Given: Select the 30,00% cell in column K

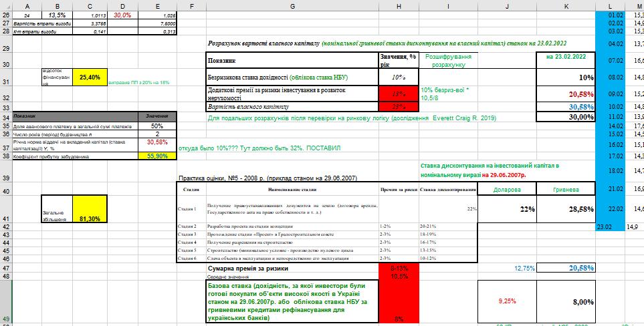Looking at the screenshot, I should (566, 116).
